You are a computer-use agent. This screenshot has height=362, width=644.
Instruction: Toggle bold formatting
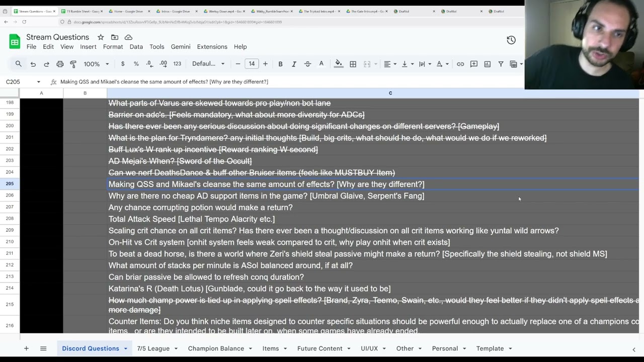pos(280,64)
